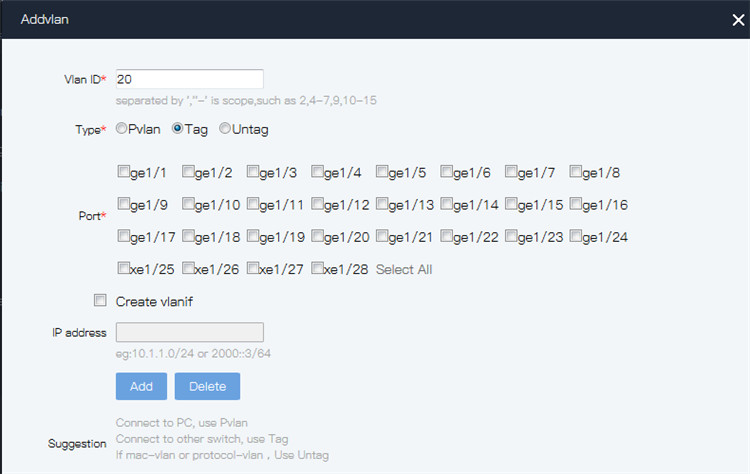Check the xe1/25 uplink port
Viewport: 750px width, 474px height.
point(123,268)
